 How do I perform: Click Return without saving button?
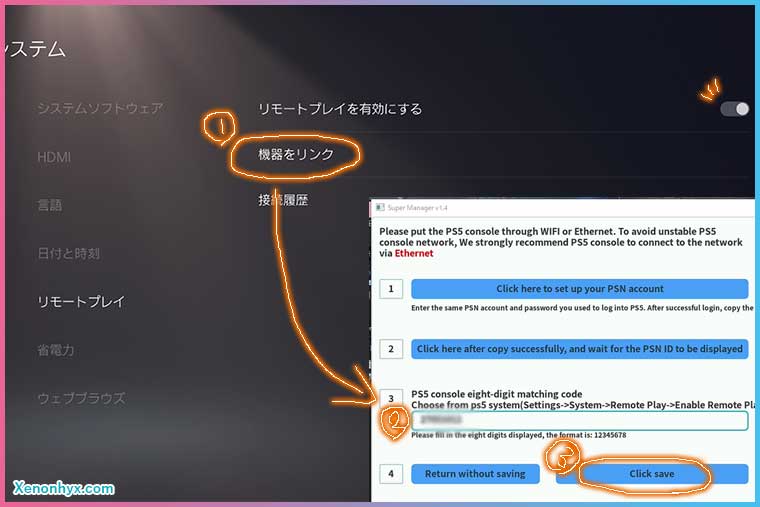tap(475, 474)
